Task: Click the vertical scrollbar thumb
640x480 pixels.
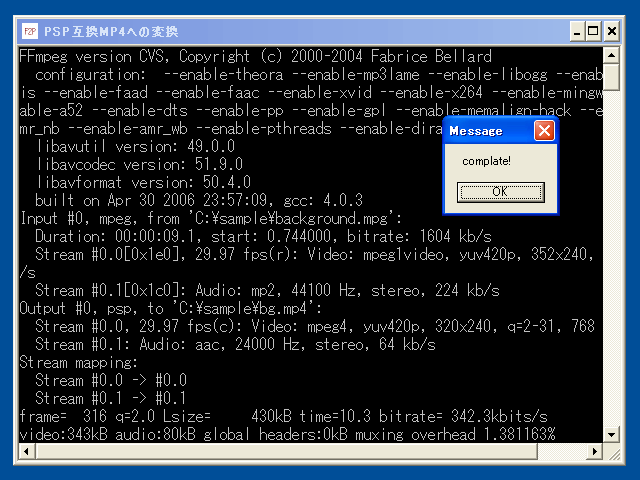Action: tap(611, 77)
